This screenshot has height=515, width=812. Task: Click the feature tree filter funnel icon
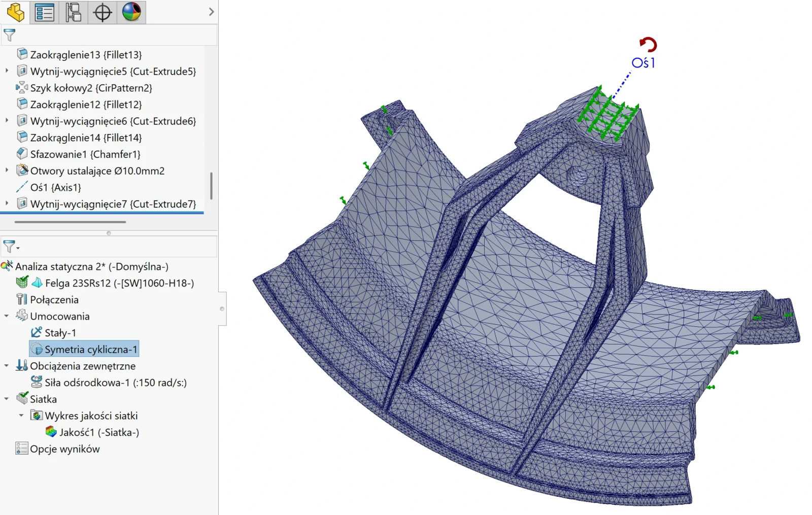click(x=10, y=35)
